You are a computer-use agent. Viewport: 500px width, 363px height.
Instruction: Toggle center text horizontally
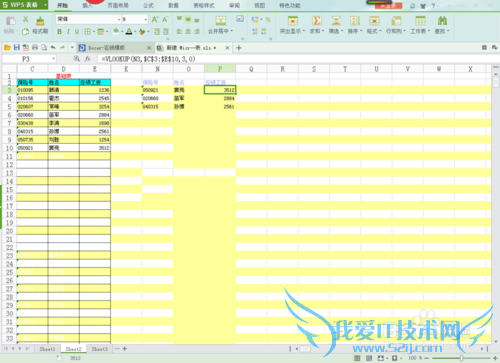pos(188,31)
